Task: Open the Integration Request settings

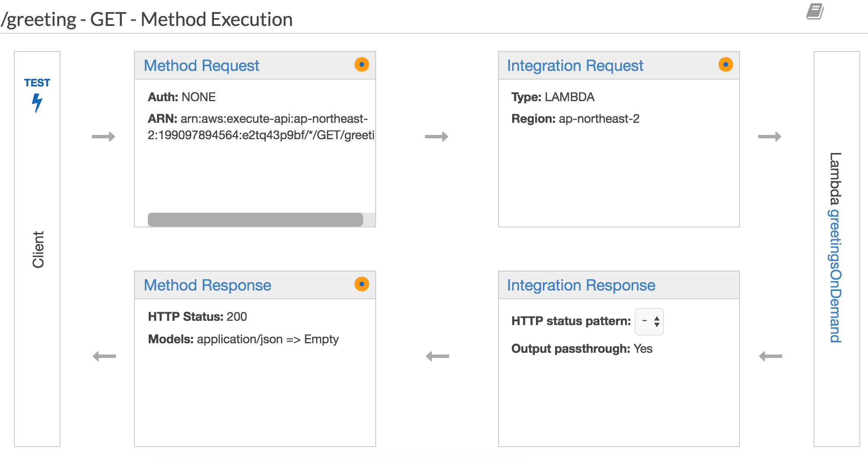Action: coord(575,65)
